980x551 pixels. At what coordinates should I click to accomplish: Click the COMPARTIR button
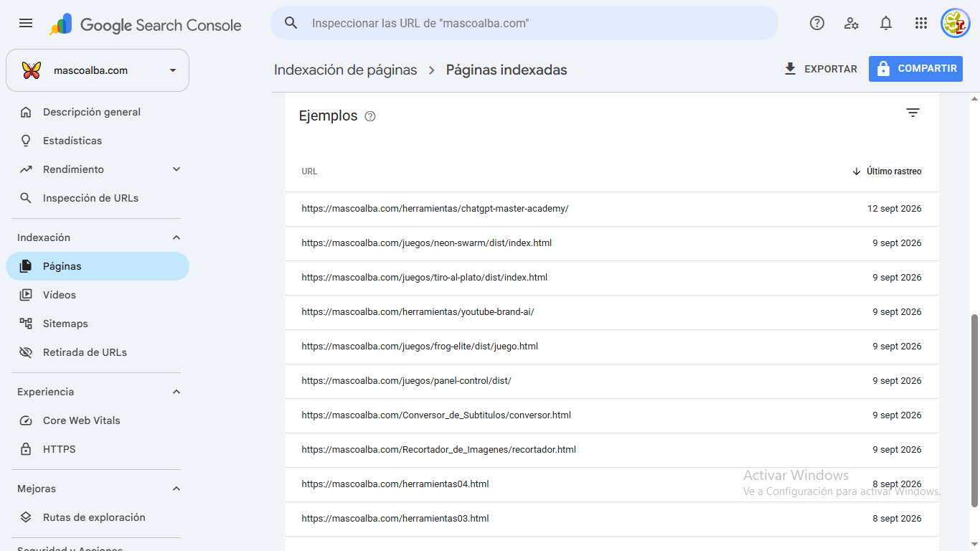(x=915, y=69)
